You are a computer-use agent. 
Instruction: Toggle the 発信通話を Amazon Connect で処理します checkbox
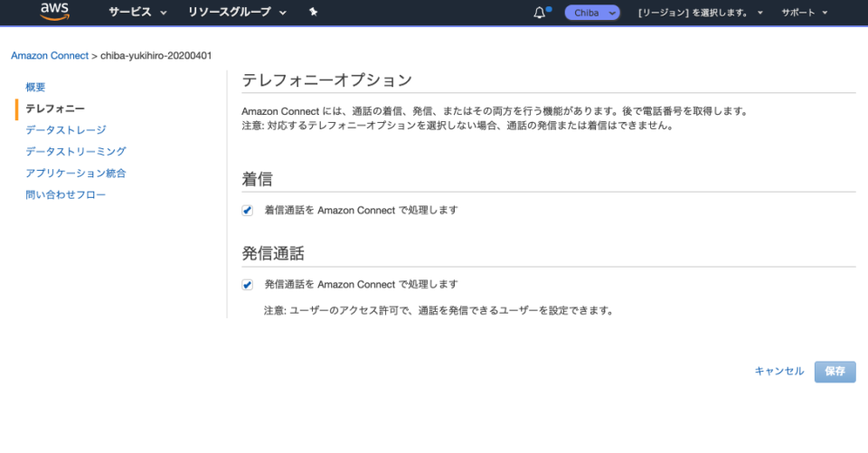click(248, 285)
